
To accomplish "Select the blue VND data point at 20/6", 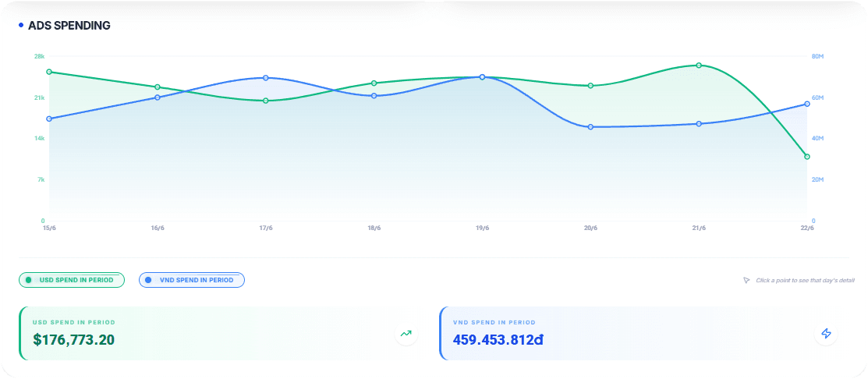I will click(x=590, y=127).
